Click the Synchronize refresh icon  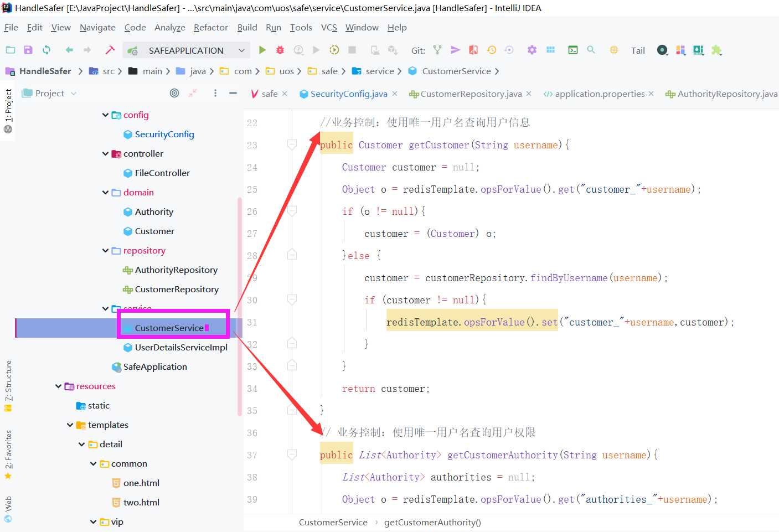[47, 50]
